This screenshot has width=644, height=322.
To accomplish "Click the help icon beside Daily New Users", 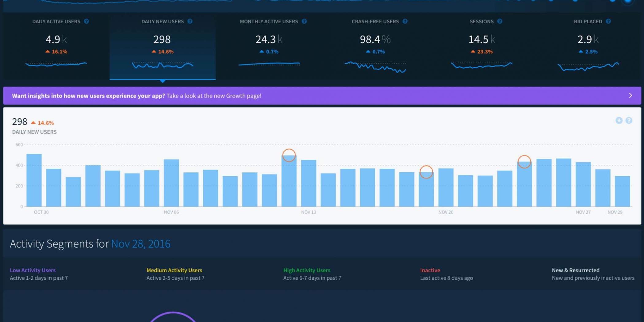I will point(190,21).
